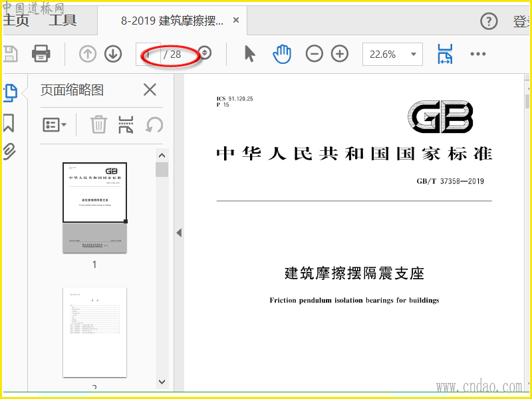This screenshot has height=399, width=532.
Task: Show the Page Thumbnails sidebar icon
Action: [x=10, y=93]
